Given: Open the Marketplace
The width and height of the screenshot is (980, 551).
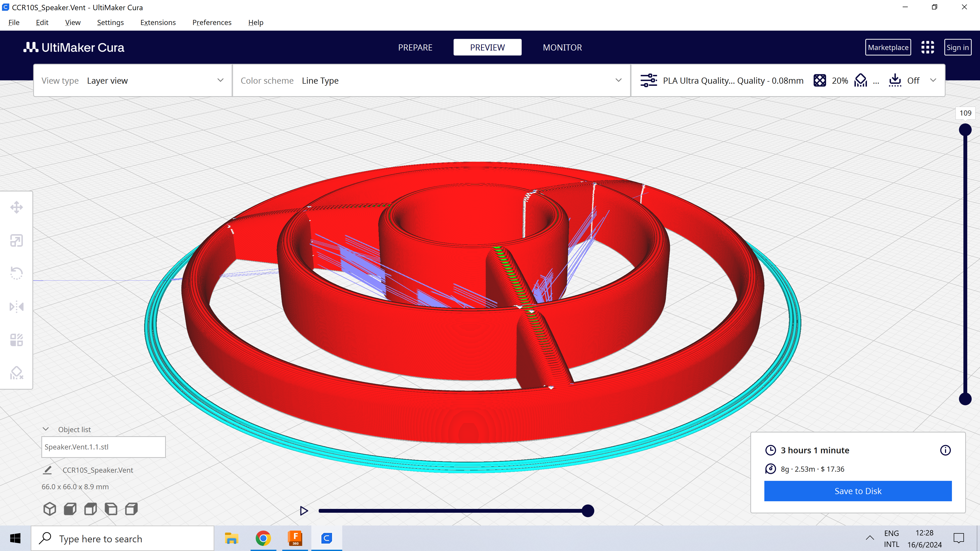Looking at the screenshot, I should [x=888, y=47].
